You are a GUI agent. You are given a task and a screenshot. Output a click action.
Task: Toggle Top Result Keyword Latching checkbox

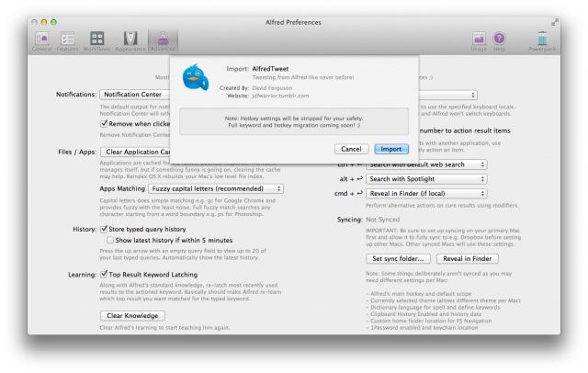click(x=104, y=274)
